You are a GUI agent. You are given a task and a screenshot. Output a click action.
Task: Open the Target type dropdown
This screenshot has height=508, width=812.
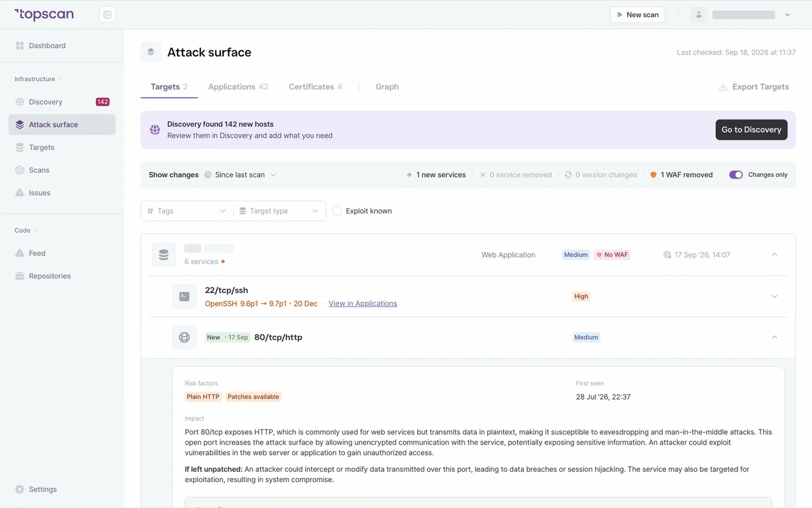(x=280, y=211)
